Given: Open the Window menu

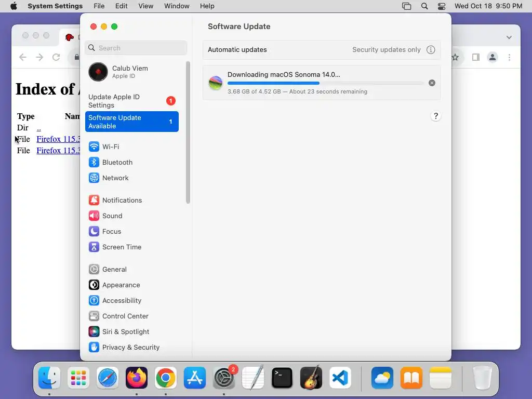Looking at the screenshot, I should pyautogui.click(x=177, y=6).
